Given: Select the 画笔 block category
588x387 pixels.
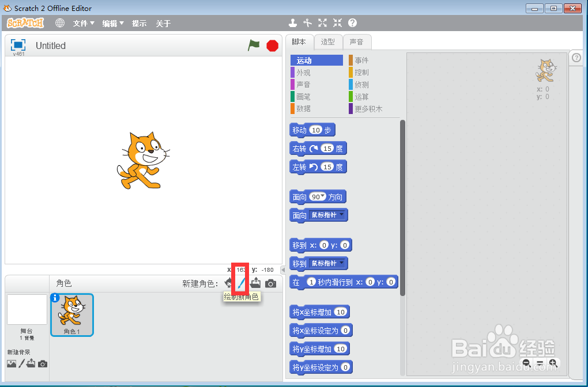Looking at the screenshot, I should click(317, 97).
